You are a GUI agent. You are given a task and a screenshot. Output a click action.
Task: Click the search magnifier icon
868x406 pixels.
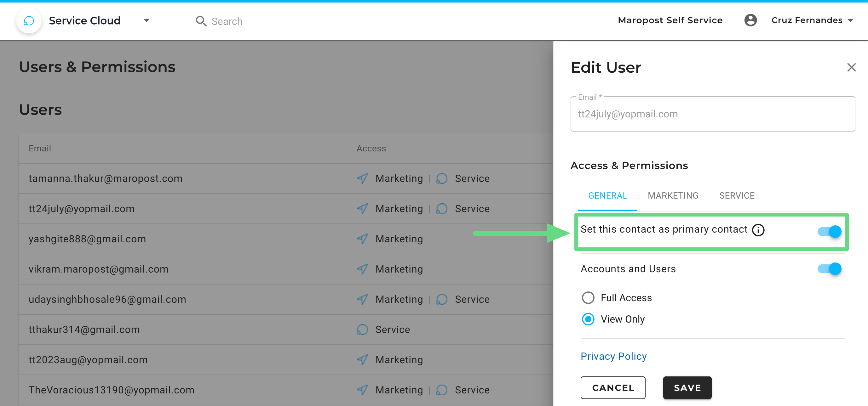[201, 21]
